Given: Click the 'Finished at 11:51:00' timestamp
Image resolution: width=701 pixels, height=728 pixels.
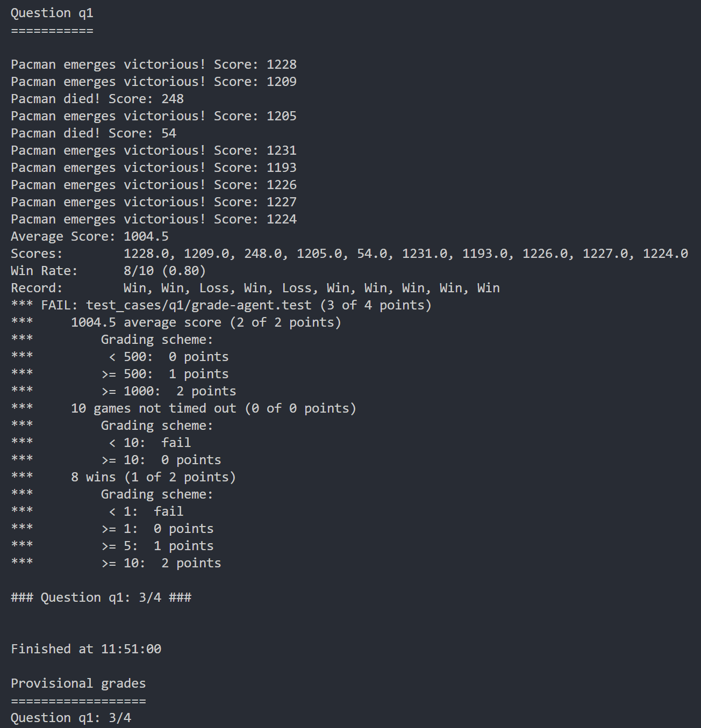Looking at the screenshot, I should point(86,649).
